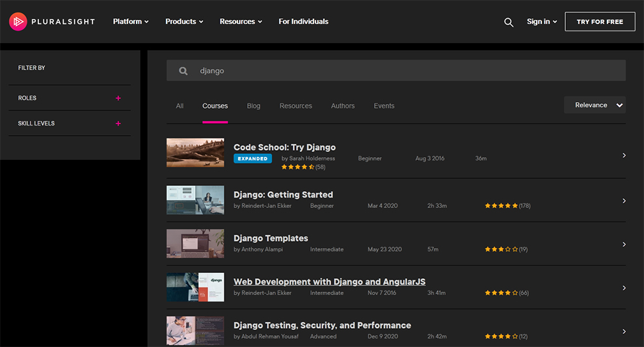Open the Relevance sort dropdown
This screenshot has height=347, width=644.
click(595, 105)
